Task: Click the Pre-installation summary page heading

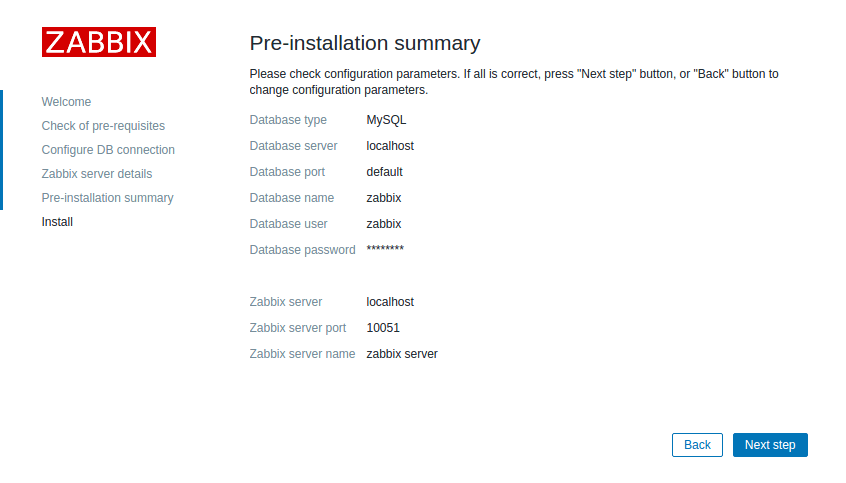Action: pyautogui.click(x=364, y=44)
